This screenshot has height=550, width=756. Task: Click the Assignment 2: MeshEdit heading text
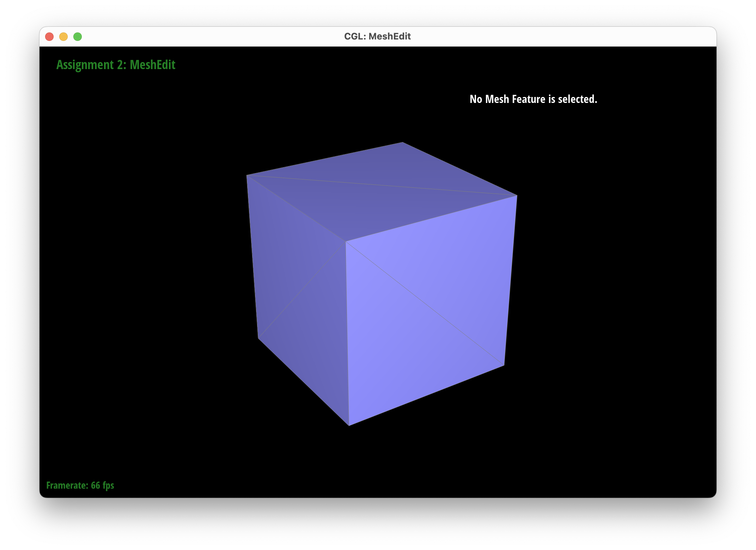[x=116, y=65]
